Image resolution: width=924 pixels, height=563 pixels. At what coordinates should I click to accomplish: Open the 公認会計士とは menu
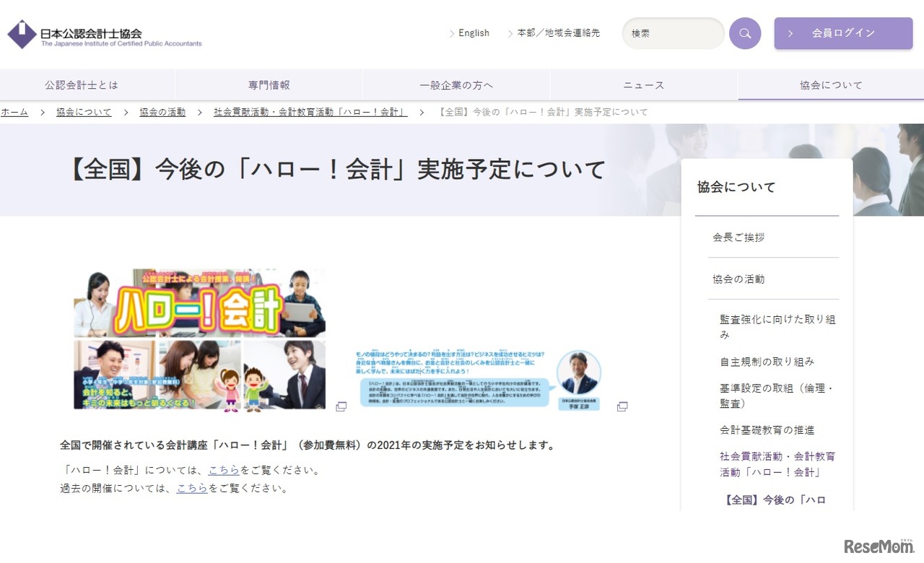[x=82, y=85]
